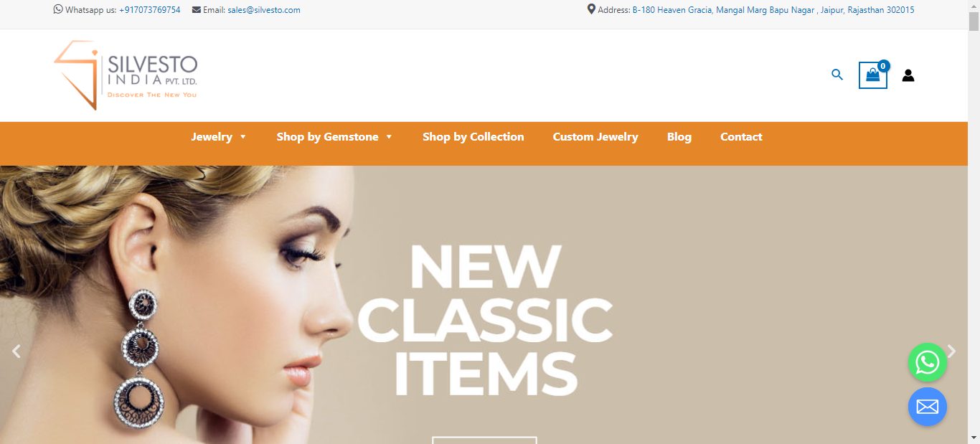Open the shopping cart bag icon
Screen dimensions: 980x444
coord(873,75)
